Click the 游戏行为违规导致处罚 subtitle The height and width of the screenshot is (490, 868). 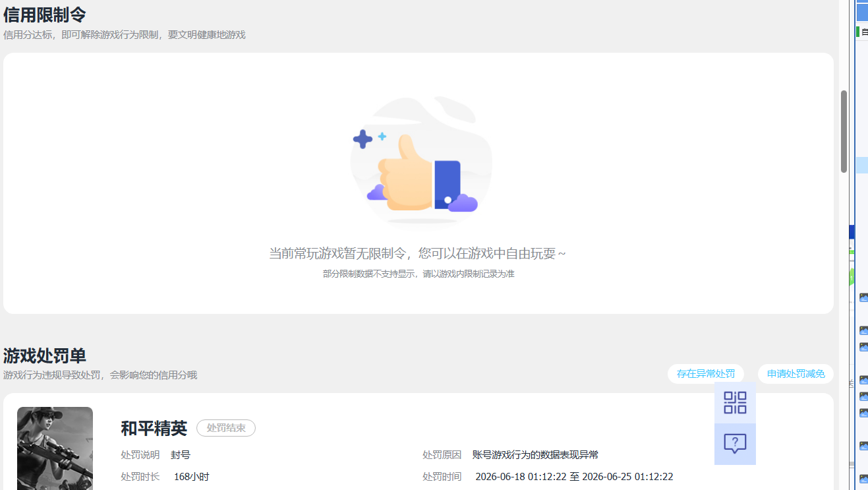[x=100, y=375]
